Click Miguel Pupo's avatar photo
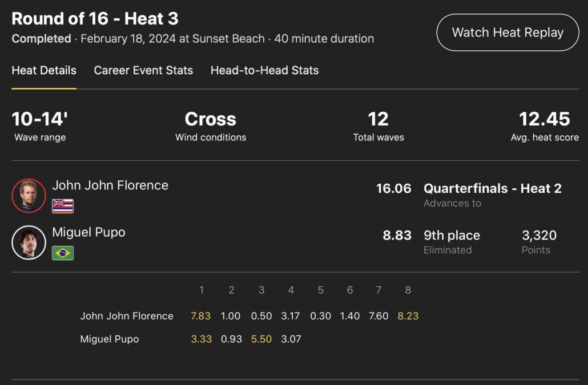Screen dimensions: 588x385 (x=29, y=242)
